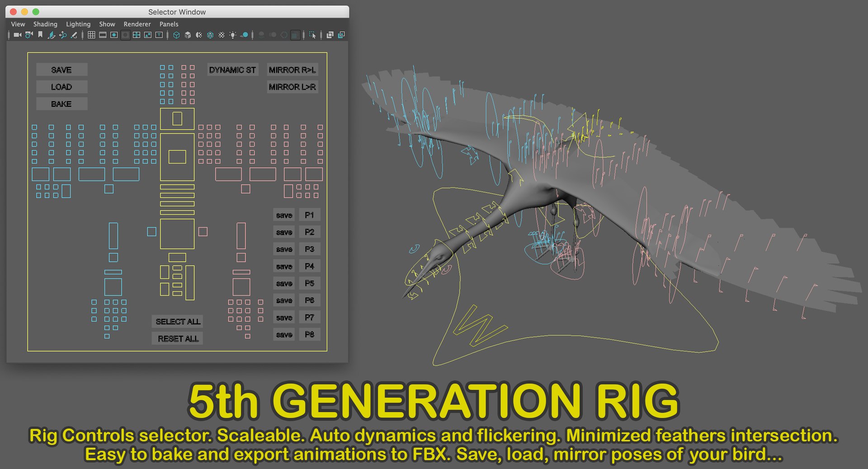Toggle the X-Ray Joints icon
Image resolution: width=868 pixels, height=469 pixels.
[x=341, y=35]
